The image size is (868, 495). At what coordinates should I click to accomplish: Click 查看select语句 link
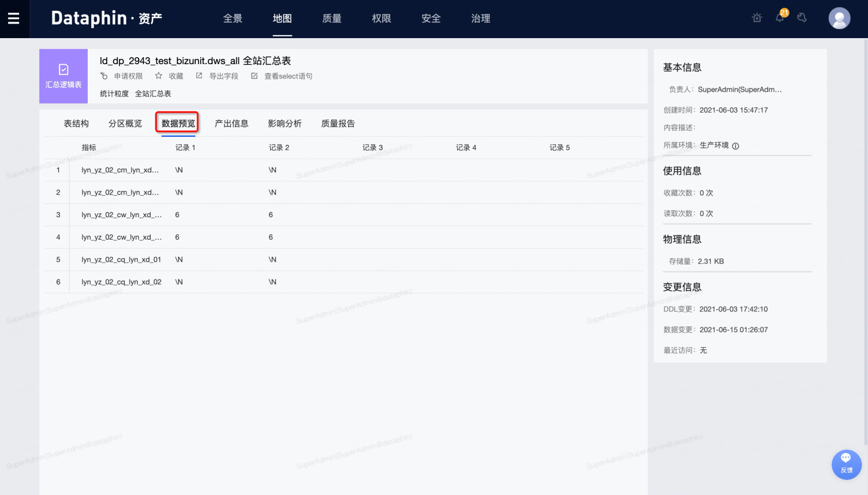287,76
